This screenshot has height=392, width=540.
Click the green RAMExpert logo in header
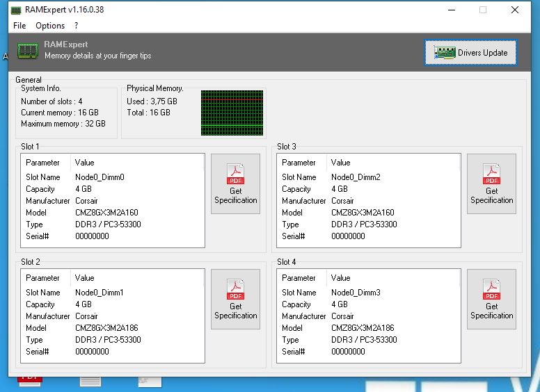pos(28,51)
